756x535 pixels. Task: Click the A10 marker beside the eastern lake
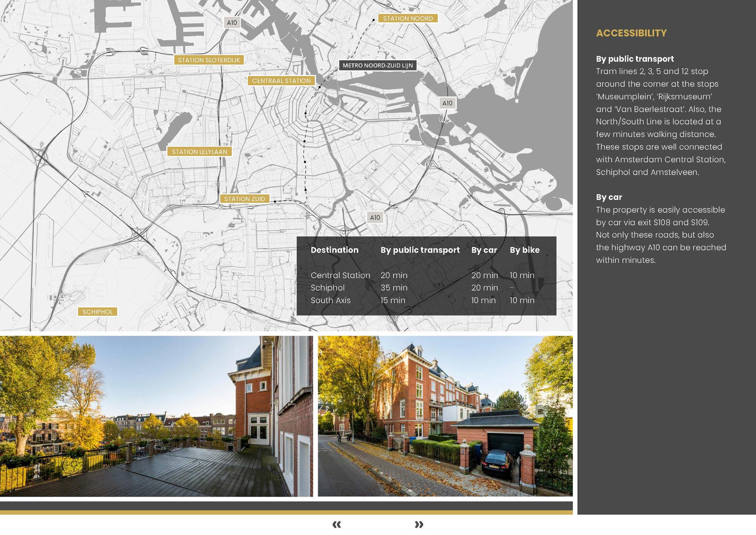pyautogui.click(x=447, y=103)
